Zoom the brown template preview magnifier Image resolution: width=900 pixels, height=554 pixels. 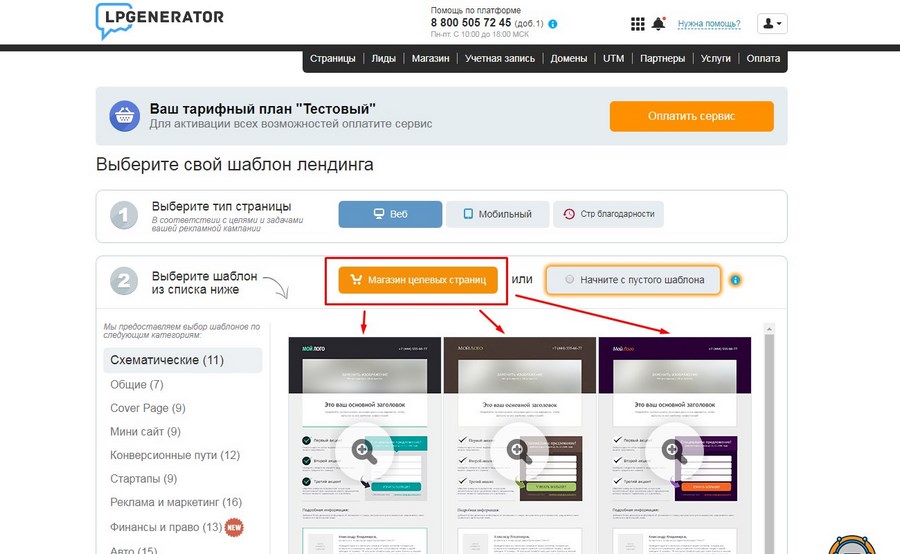519,451
